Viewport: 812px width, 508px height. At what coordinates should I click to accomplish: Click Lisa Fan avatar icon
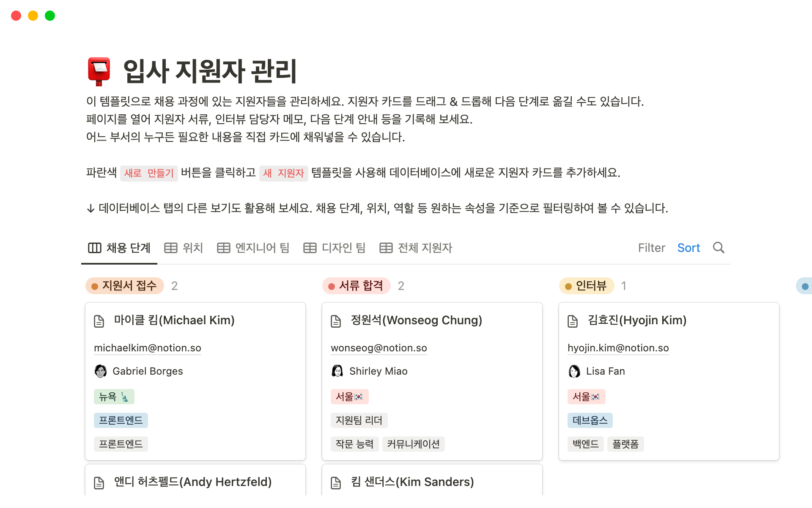click(574, 371)
